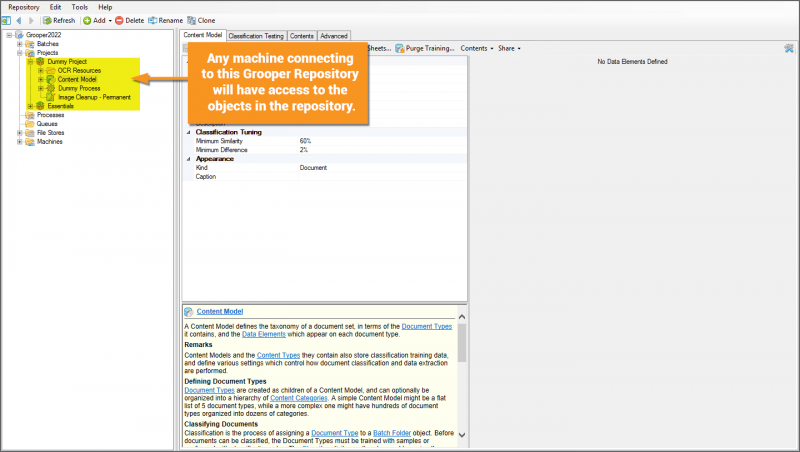Click the Delete toolbar button
This screenshot has width=800, height=452.
[x=130, y=20]
